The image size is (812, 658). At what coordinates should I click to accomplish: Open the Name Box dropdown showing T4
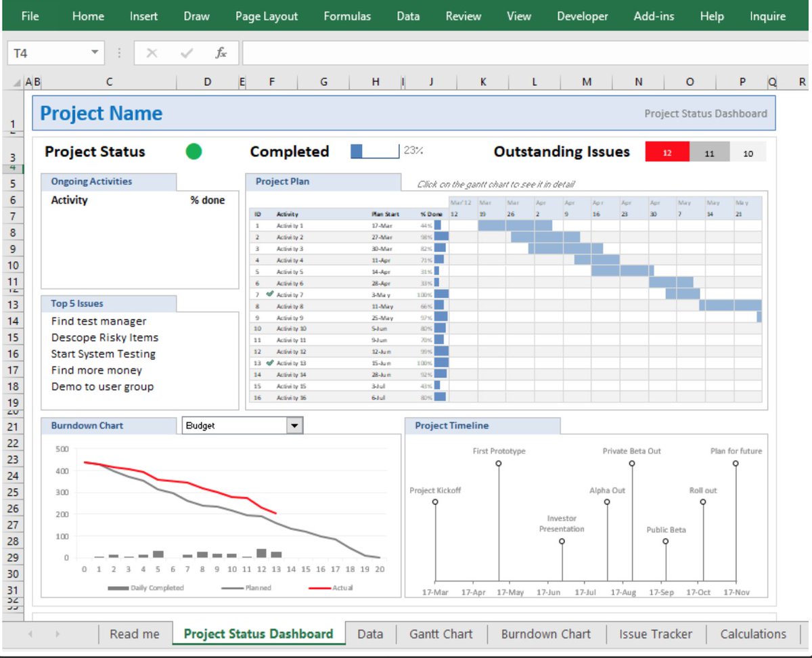click(x=93, y=52)
